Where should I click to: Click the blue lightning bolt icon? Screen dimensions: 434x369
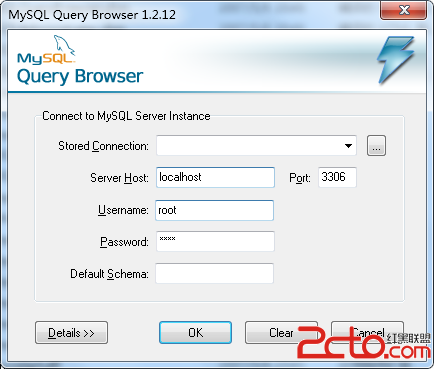coord(396,60)
